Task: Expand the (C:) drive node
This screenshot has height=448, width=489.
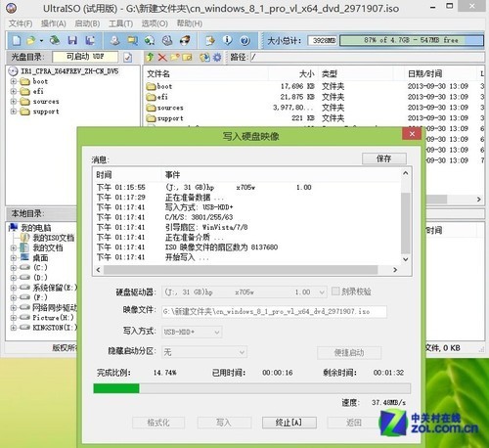Action: click(x=14, y=268)
